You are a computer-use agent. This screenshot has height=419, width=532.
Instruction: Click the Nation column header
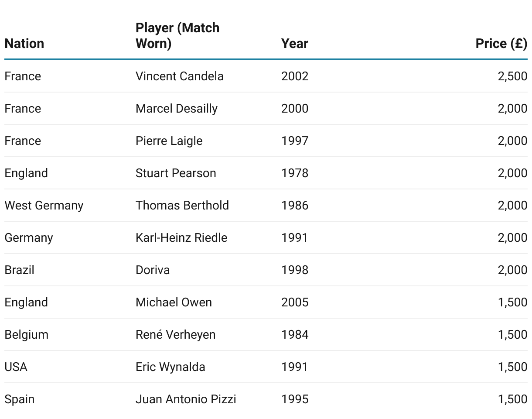click(x=24, y=44)
